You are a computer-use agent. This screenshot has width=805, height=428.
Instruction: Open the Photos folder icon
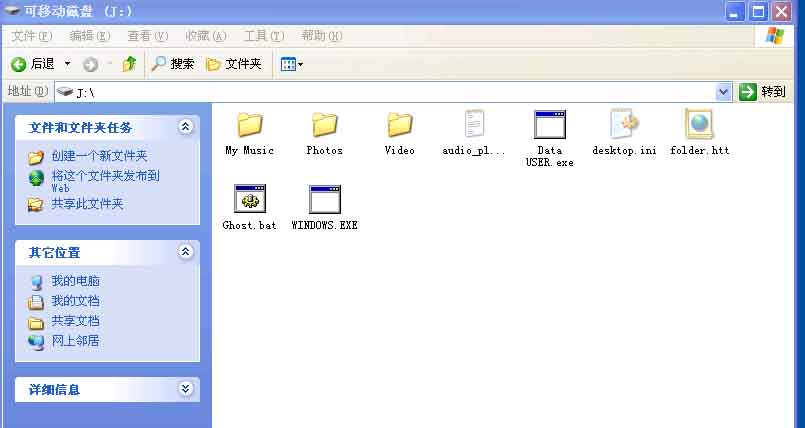[324, 125]
